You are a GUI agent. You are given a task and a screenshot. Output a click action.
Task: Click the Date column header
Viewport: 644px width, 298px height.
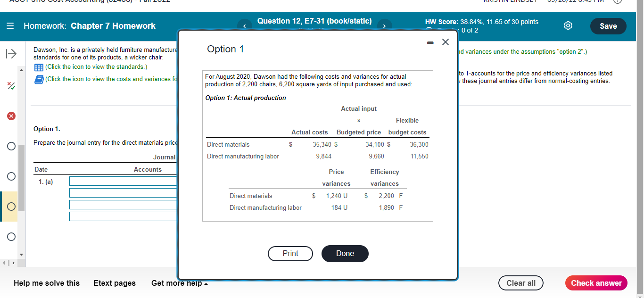[41, 169]
